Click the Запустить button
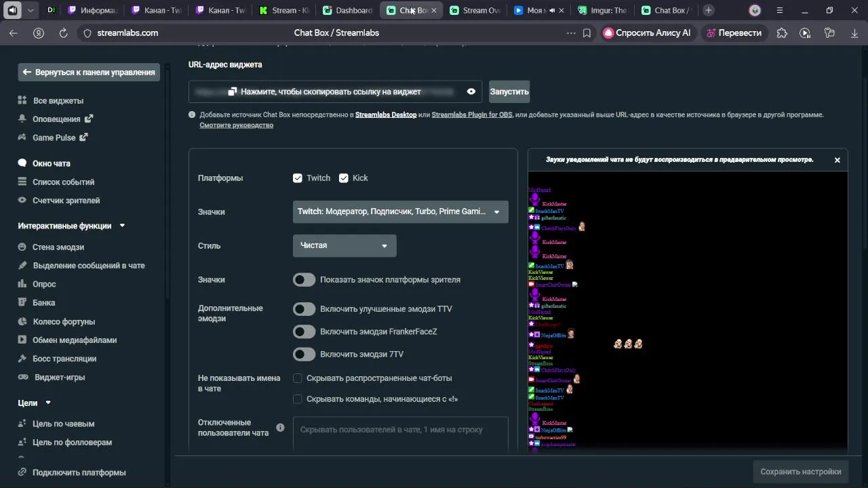This screenshot has width=868, height=488. (x=509, y=91)
